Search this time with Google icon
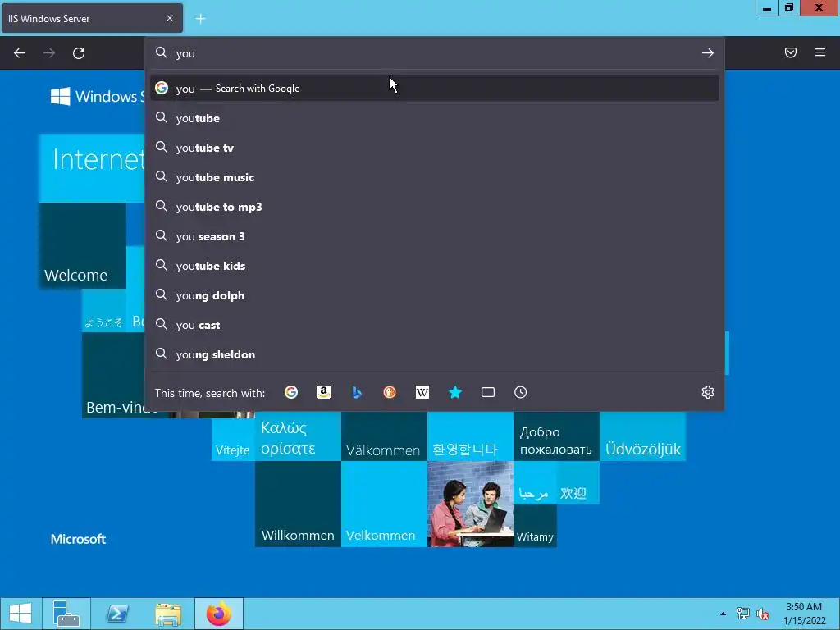The height and width of the screenshot is (630, 840). point(291,393)
